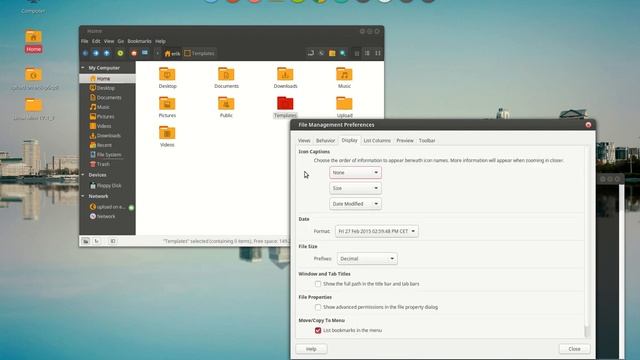The image size is (640, 360).
Task: Switch to list view in the toolbar
Action: click(367, 53)
